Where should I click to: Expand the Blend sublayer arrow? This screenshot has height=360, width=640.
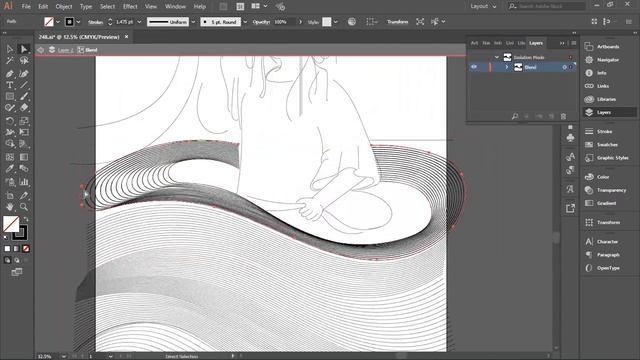point(507,67)
